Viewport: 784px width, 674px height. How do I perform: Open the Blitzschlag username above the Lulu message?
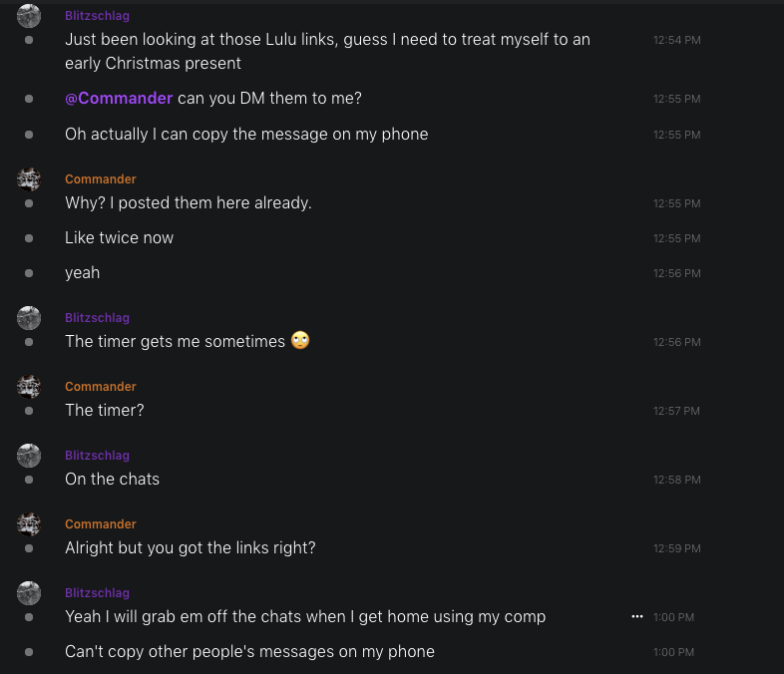(97, 16)
